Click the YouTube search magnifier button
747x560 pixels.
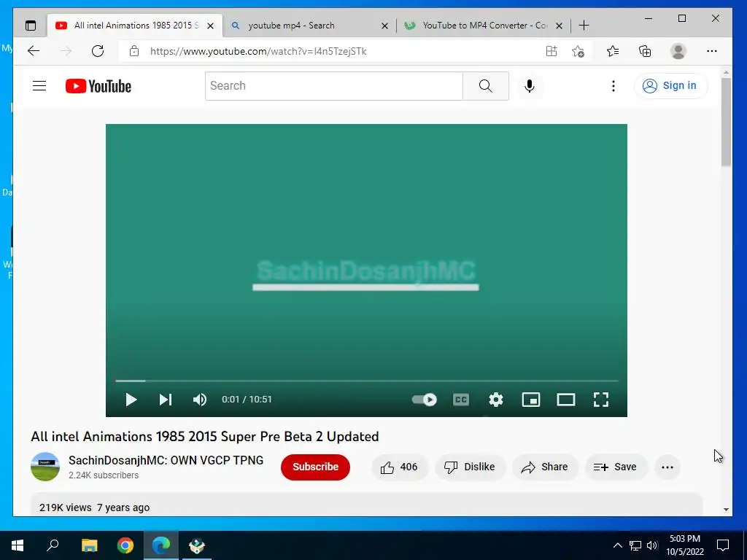tap(485, 86)
